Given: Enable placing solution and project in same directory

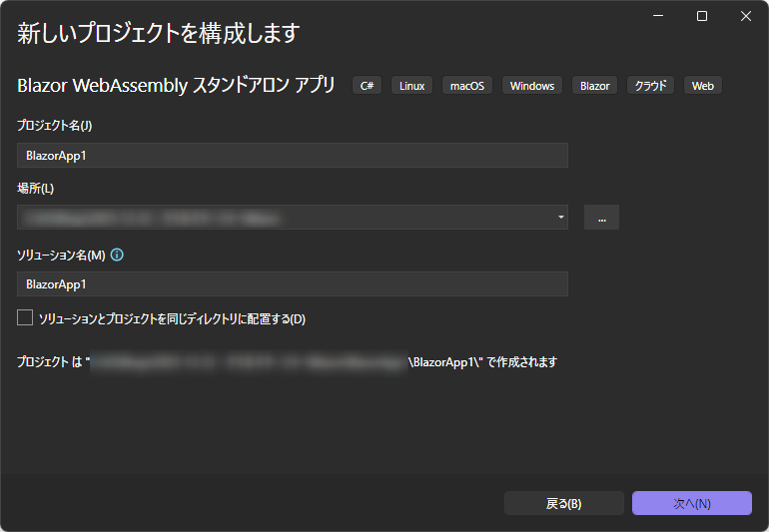Looking at the screenshot, I should tap(25, 318).
